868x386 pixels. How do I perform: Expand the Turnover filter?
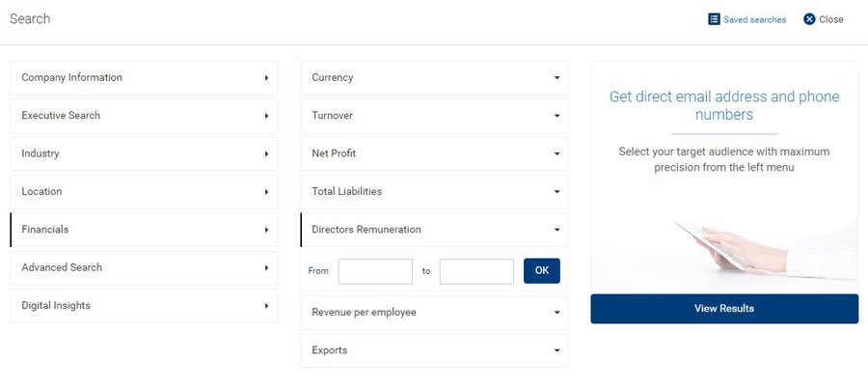[434, 116]
